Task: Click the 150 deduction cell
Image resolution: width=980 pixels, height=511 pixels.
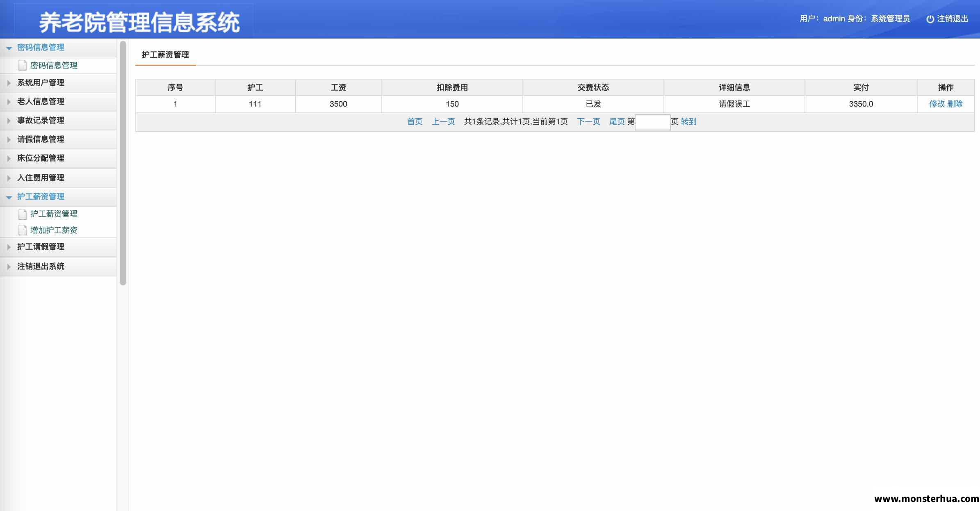Action: point(452,104)
